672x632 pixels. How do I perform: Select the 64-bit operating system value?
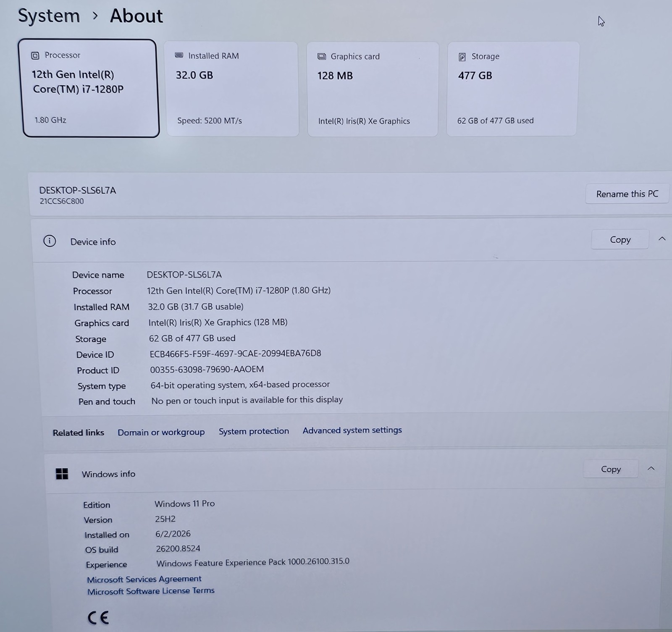click(240, 385)
